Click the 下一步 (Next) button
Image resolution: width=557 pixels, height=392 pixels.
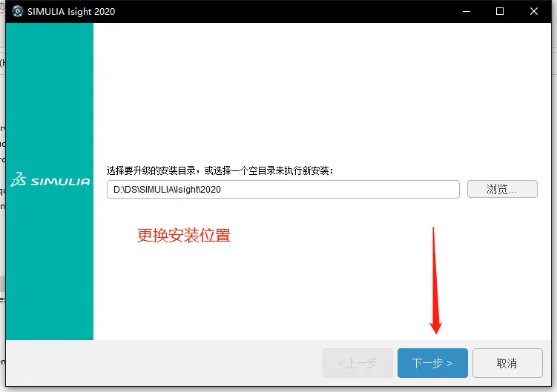pos(432,363)
